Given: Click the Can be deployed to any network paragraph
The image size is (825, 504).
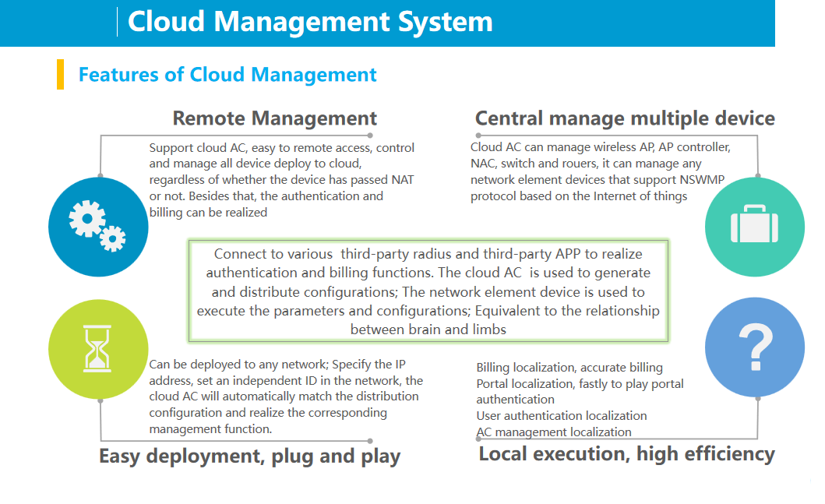Looking at the screenshot, I should [286, 397].
